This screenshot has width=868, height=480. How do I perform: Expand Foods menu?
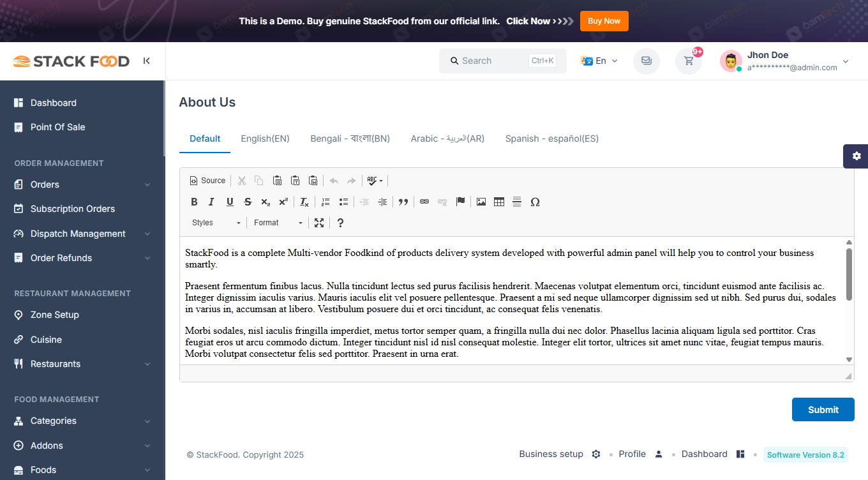[x=82, y=470]
